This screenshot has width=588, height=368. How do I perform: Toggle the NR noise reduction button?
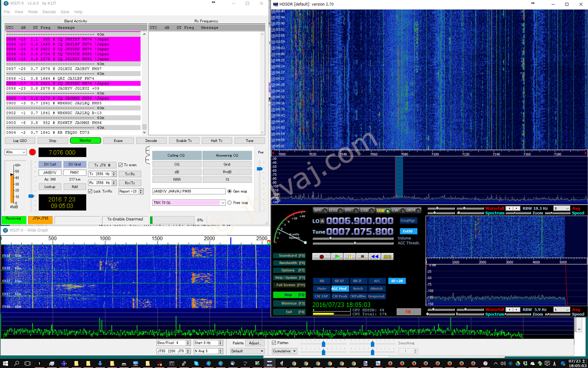(322, 281)
